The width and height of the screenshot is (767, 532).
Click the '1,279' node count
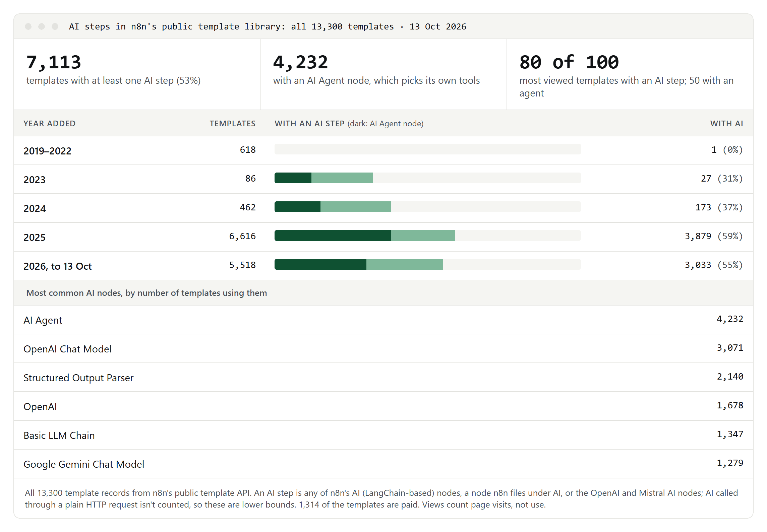click(730, 463)
